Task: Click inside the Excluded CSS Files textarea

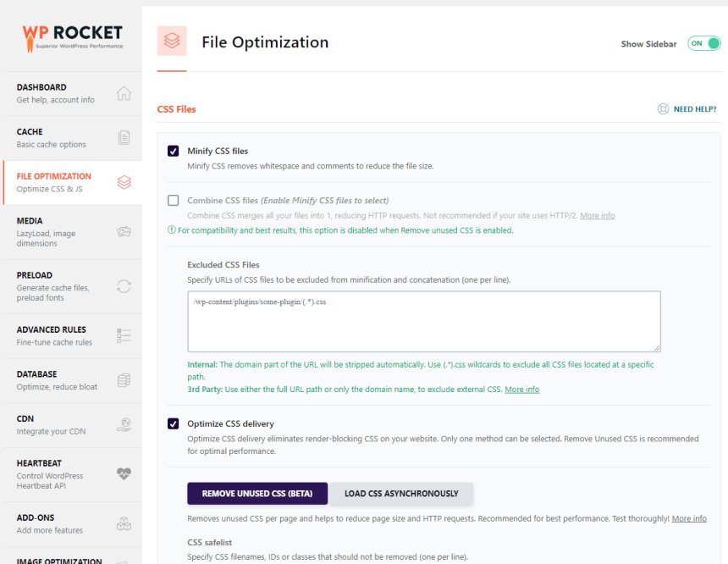Action: [x=423, y=322]
